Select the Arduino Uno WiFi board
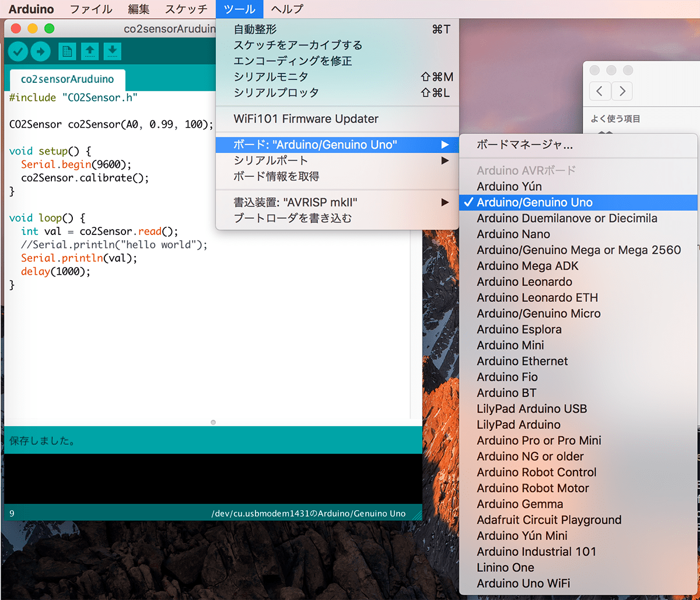Screen dimensions: 700x600 [579, 583]
